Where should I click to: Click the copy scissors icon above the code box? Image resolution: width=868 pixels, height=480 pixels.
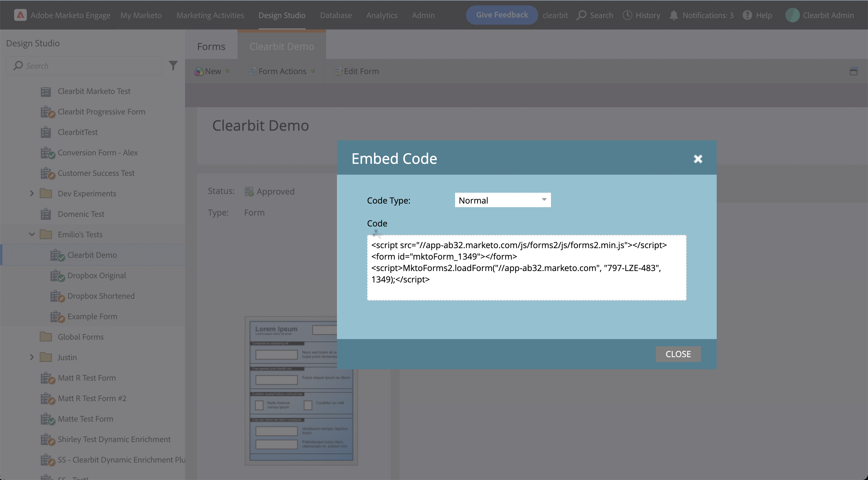click(377, 233)
